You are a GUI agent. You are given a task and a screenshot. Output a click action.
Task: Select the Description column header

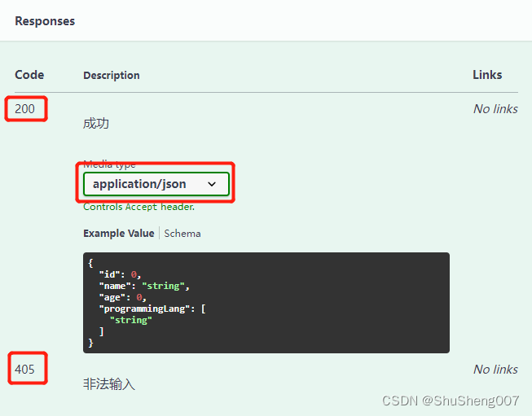[x=112, y=75]
